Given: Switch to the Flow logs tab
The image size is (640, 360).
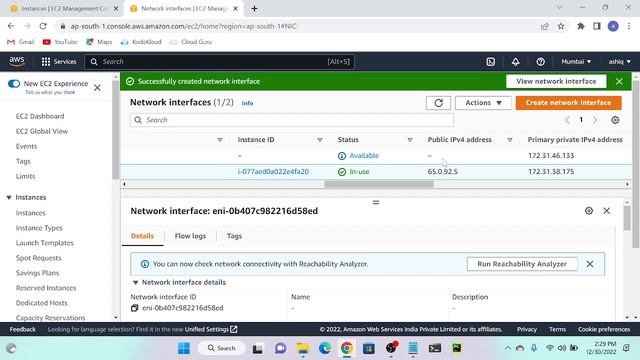Looking at the screenshot, I should (190, 236).
